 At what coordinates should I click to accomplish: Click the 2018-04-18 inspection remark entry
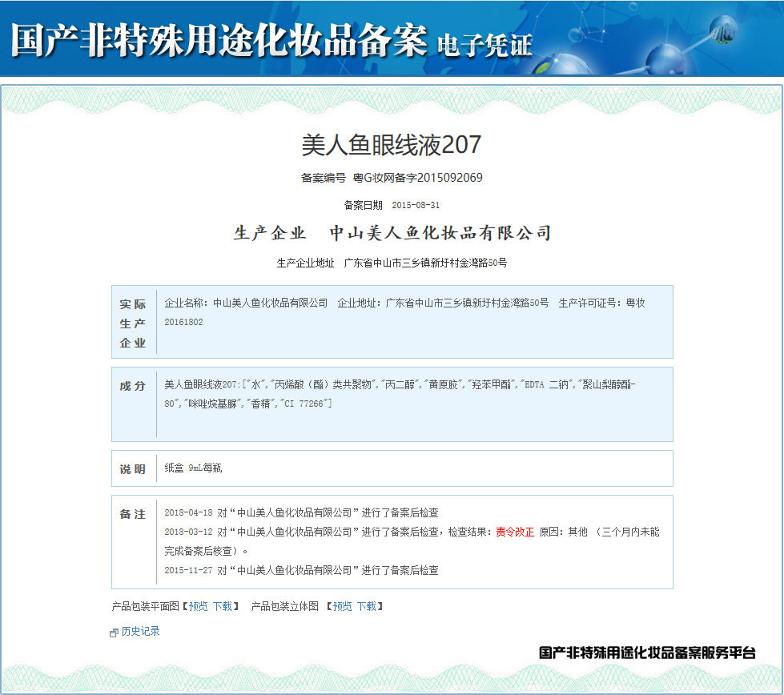(x=301, y=513)
